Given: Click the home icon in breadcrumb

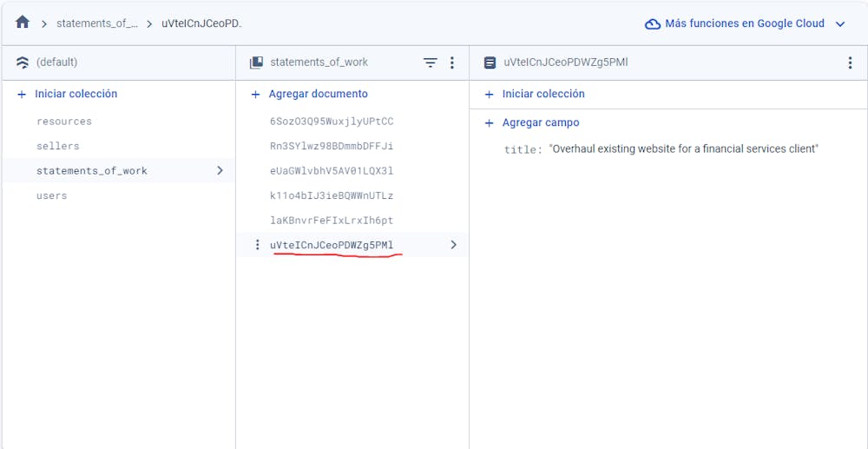Looking at the screenshot, I should tap(23, 23).
